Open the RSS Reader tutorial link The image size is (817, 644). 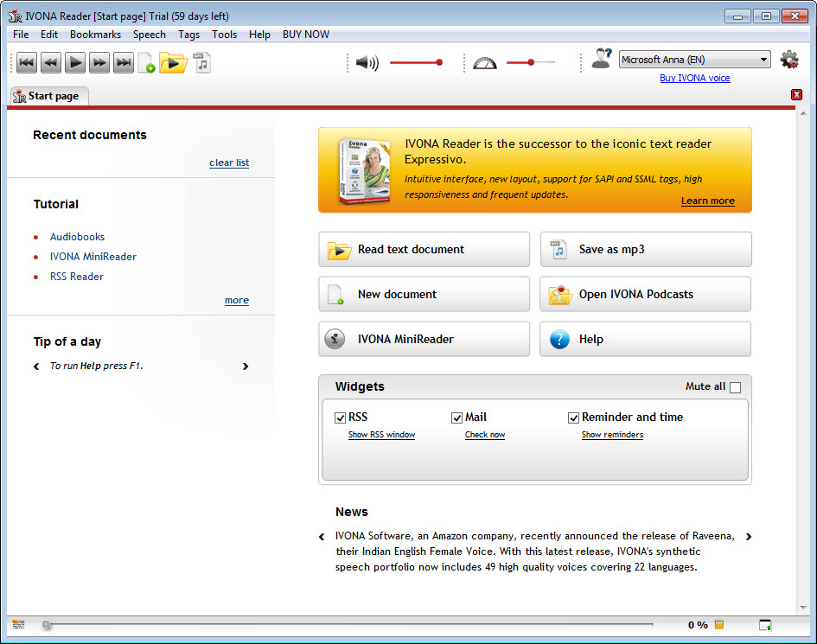coord(77,277)
